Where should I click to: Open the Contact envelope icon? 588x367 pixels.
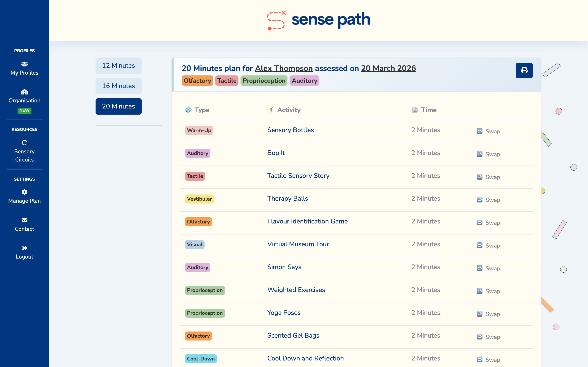pos(24,220)
